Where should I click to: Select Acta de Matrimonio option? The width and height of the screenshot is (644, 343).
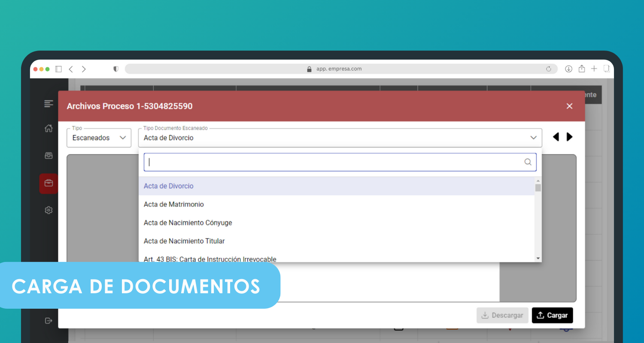[x=173, y=205]
